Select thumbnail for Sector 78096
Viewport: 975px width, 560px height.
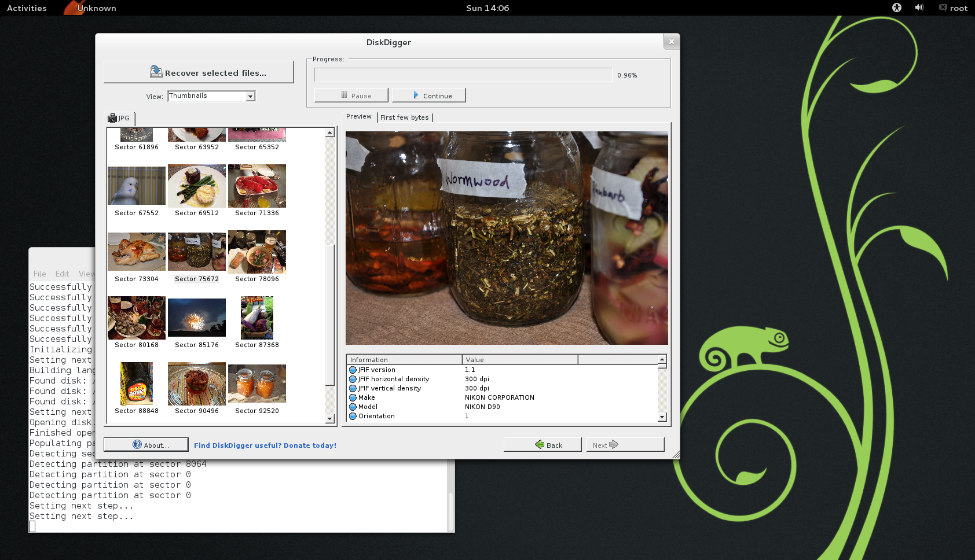pyautogui.click(x=257, y=252)
